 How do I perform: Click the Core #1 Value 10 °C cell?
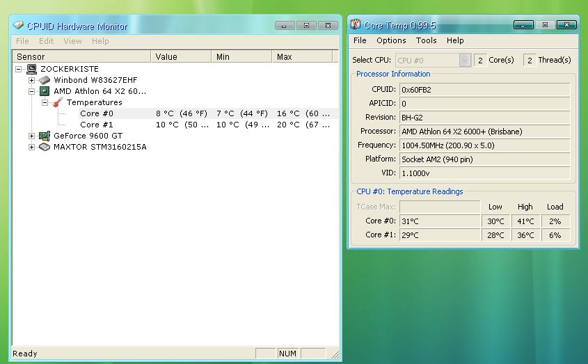182,125
